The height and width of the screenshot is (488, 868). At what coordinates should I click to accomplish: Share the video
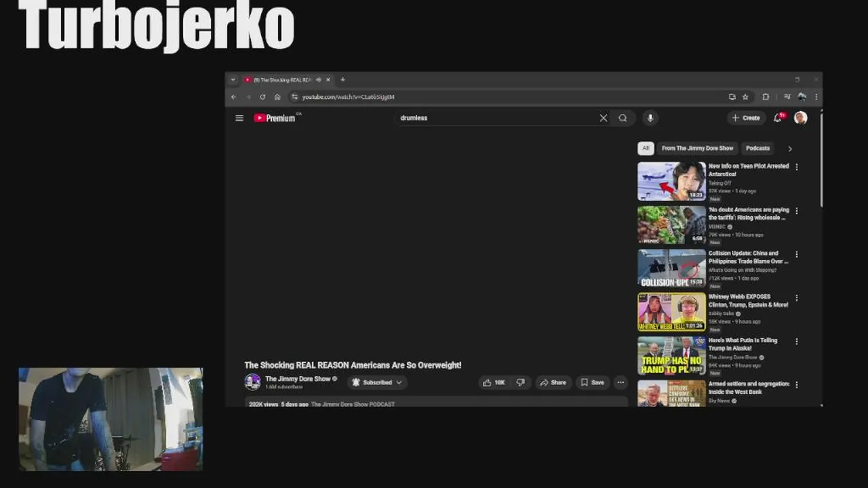[553, 382]
